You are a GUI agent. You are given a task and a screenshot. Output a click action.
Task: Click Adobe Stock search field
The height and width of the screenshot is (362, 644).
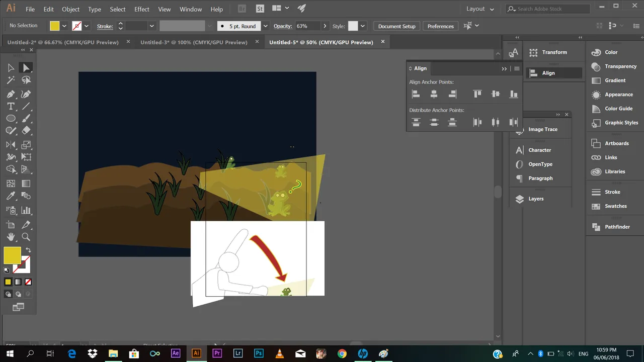pyautogui.click(x=548, y=9)
